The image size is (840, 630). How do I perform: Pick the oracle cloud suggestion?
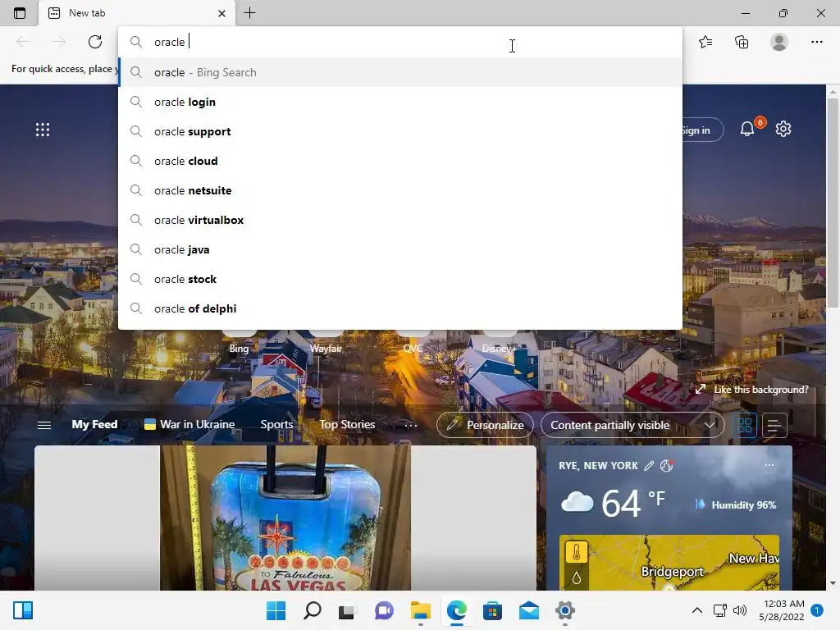coord(400,161)
